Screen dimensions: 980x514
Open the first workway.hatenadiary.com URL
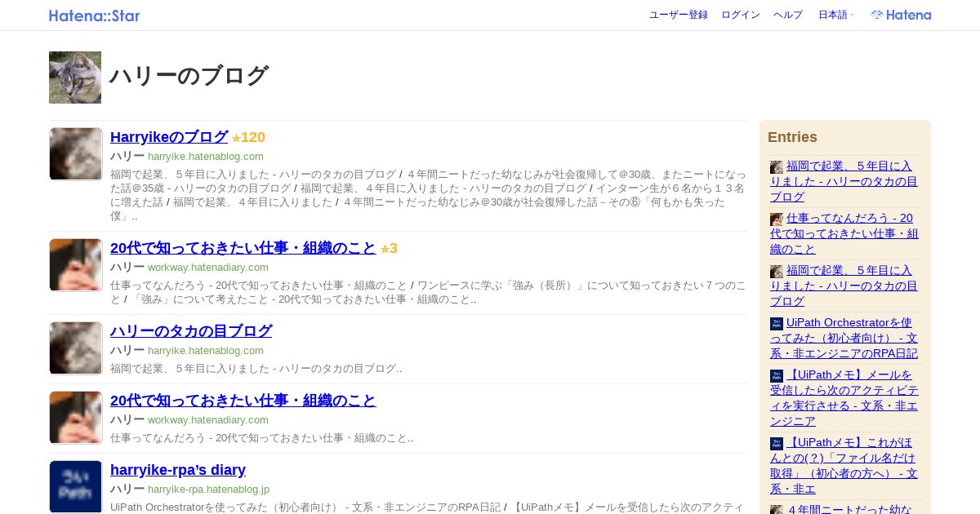click(x=208, y=268)
